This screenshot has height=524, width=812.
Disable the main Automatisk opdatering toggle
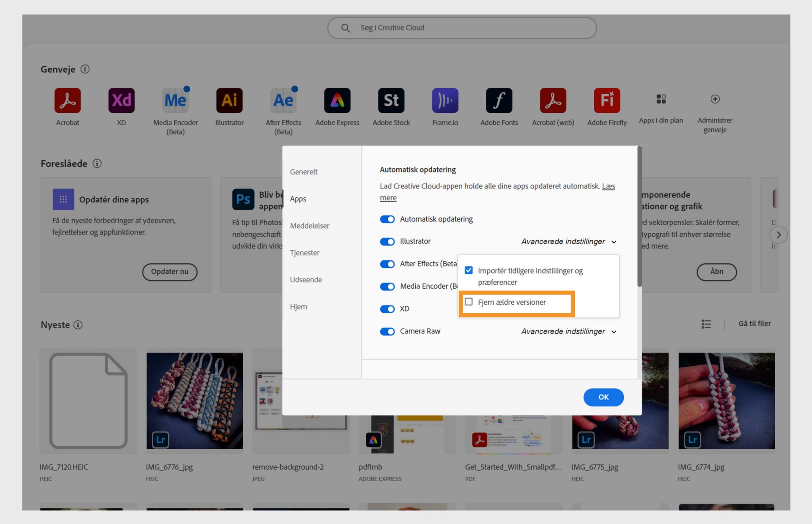(387, 219)
